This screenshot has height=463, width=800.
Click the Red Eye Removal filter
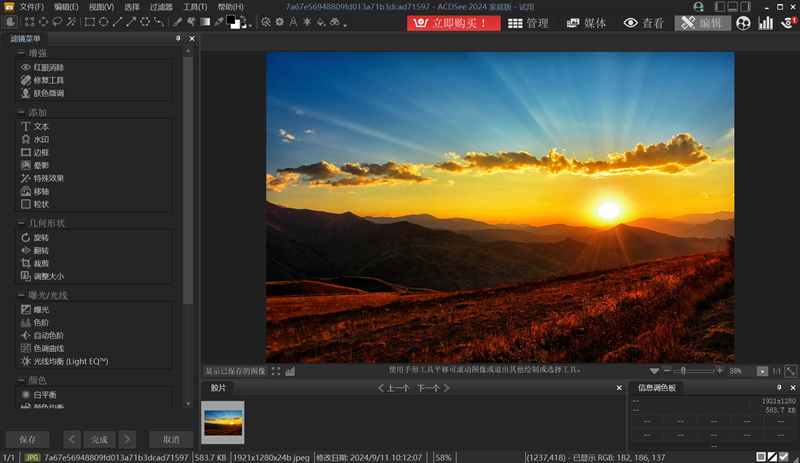point(47,67)
